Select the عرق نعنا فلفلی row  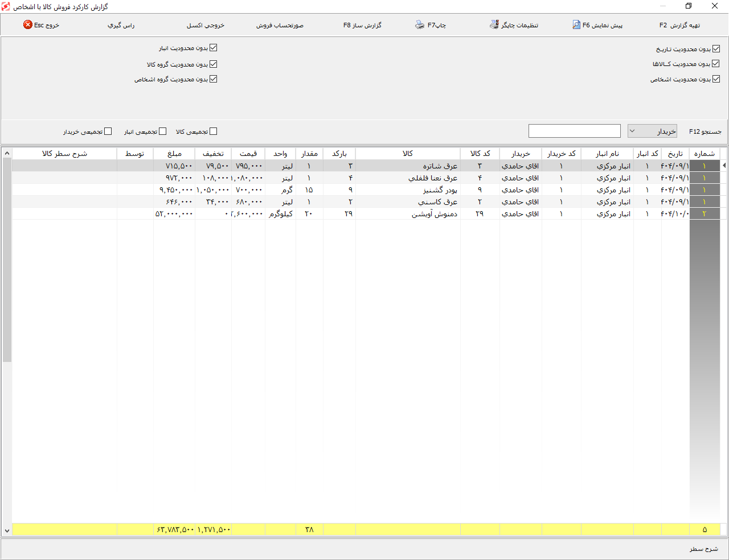(366, 178)
